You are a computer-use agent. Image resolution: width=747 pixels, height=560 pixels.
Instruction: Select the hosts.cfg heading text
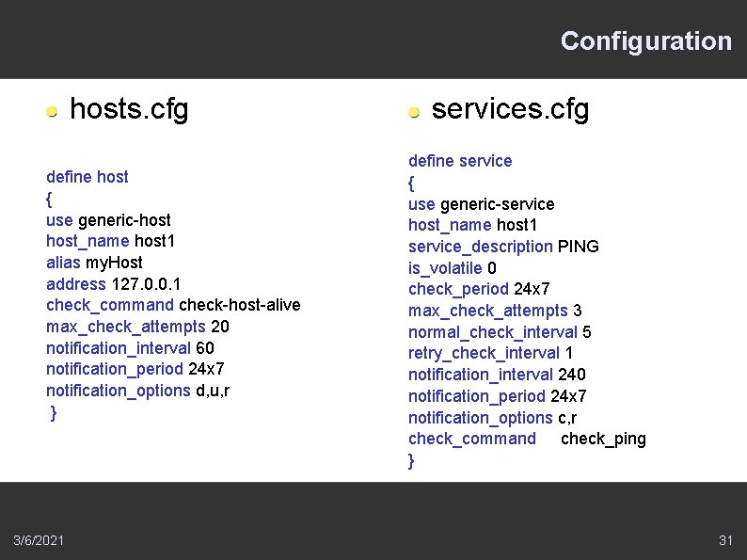tap(129, 109)
